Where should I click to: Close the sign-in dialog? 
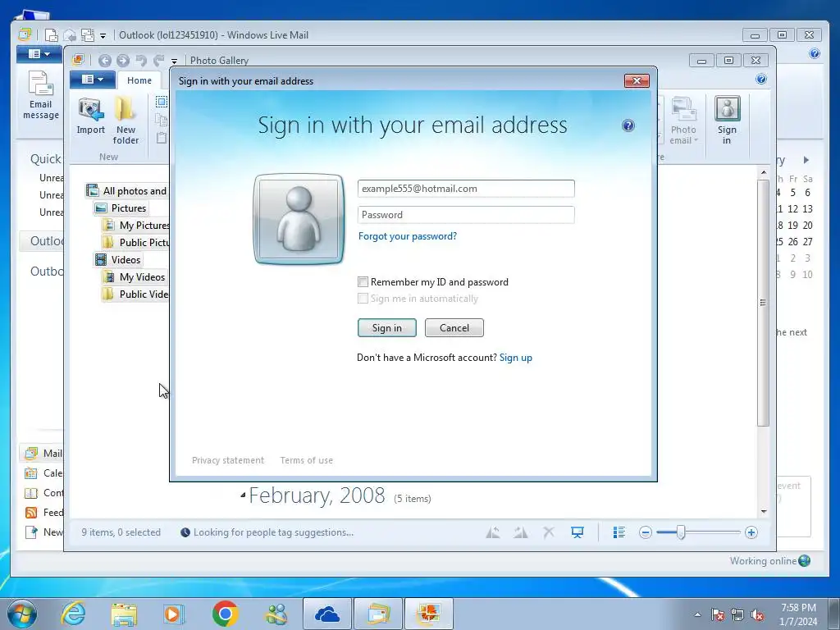click(637, 81)
